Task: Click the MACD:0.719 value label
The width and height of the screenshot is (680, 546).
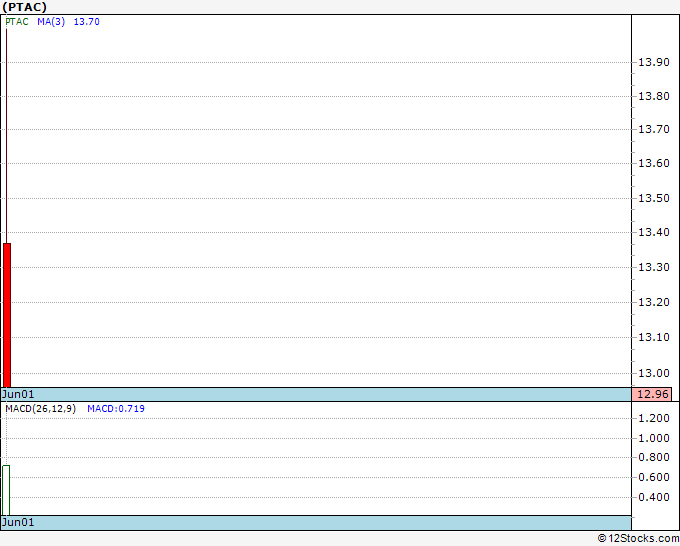Action: tap(116, 409)
